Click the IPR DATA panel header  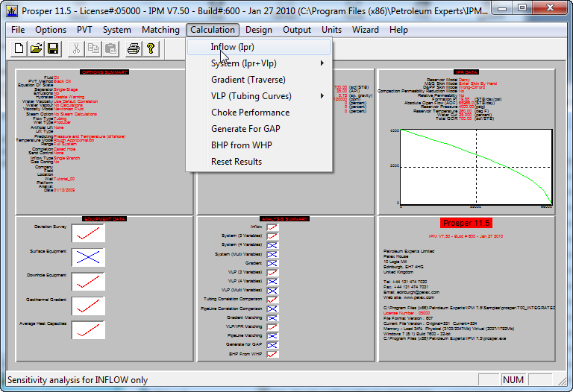tap(466, 72)
